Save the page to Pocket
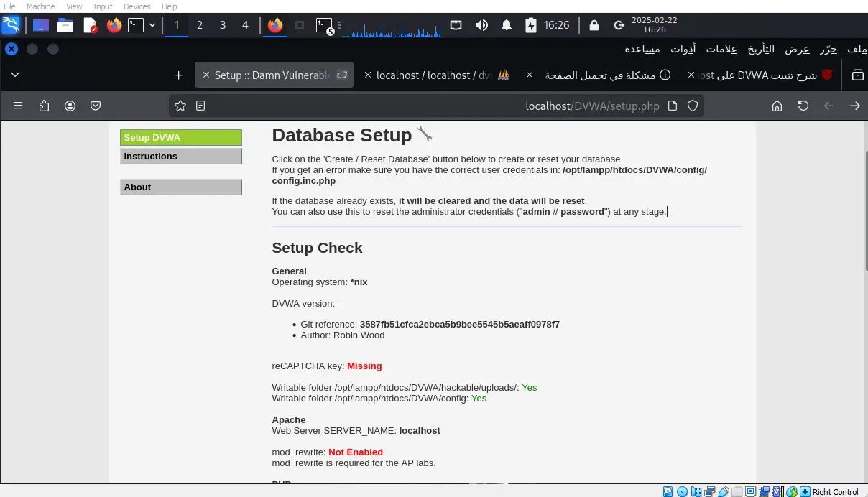The width and height of the screenshot is (868, 497). click(96, 106)
